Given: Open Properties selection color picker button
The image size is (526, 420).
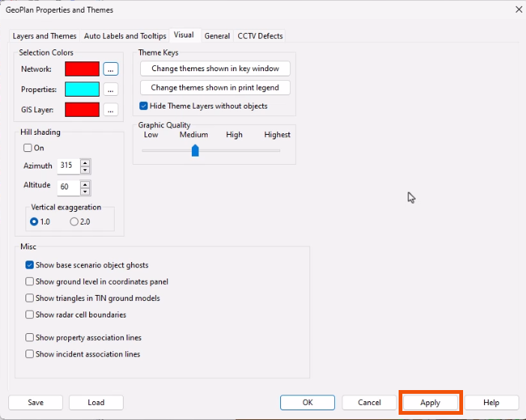Looking at the screenshot, I should [x=111, y=90].
